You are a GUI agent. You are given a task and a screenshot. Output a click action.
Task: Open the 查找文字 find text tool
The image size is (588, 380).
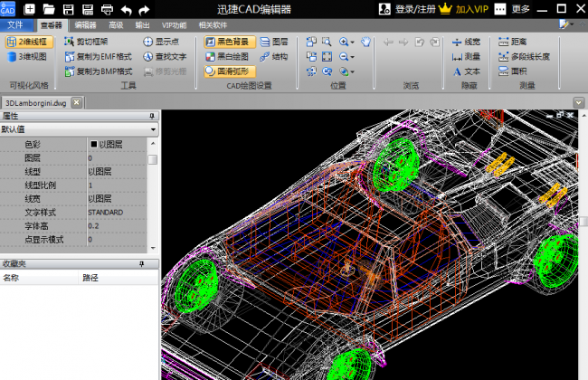pos(165,57)
